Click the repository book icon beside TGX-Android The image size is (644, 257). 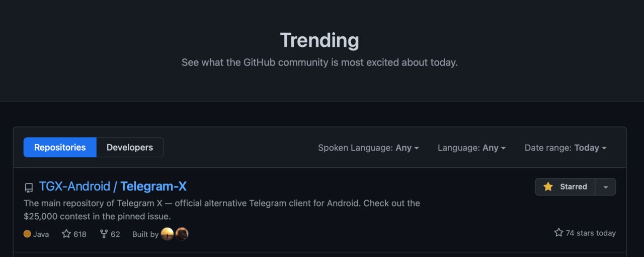click(x=29, y=187)
